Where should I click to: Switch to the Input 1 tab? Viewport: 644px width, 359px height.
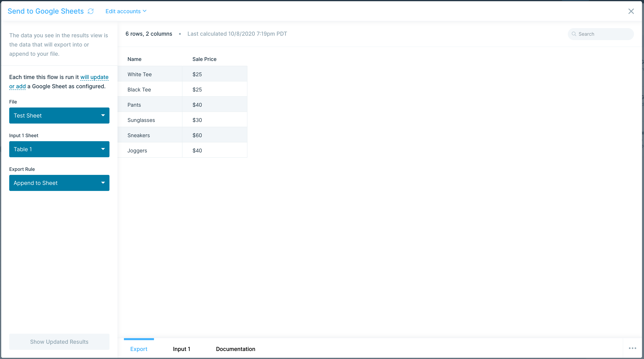[x=181, y=349]
